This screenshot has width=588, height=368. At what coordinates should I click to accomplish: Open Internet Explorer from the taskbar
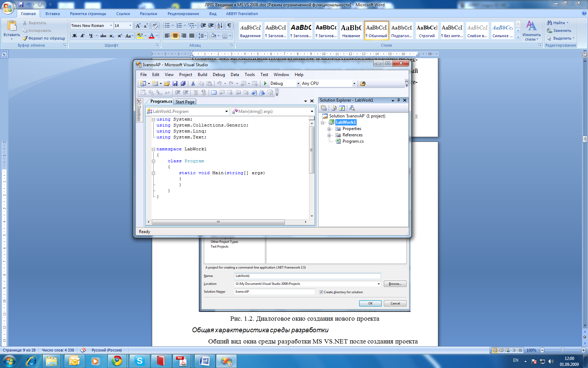point(31,361)
